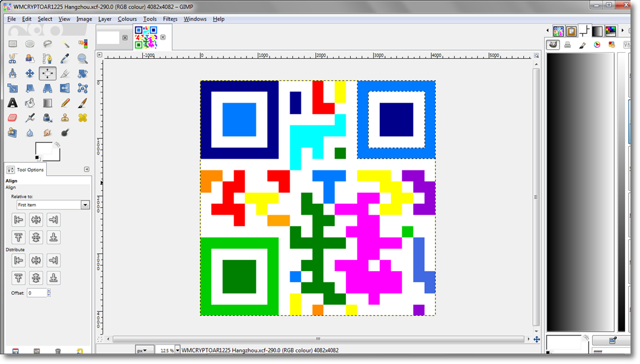Choose the Blur/Sharpen droplet tool
Viewport: 640px width, 364px height.
point(30,133)
